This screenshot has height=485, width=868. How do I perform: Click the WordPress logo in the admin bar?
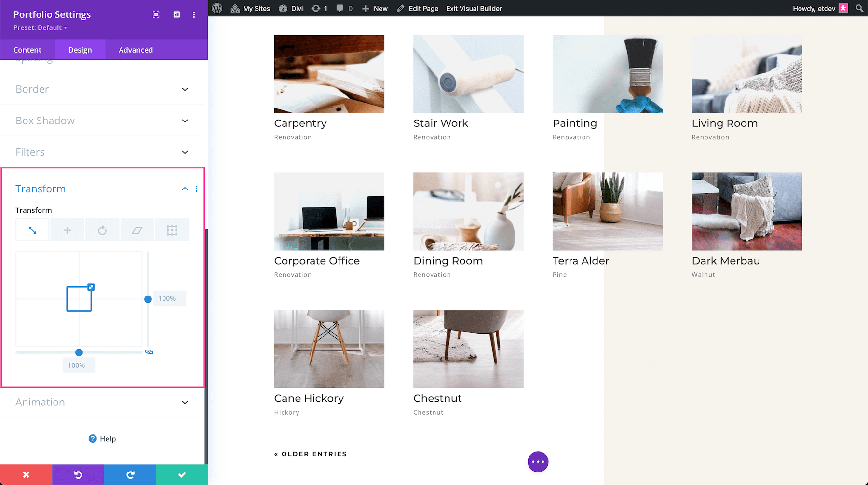[217, 8]
